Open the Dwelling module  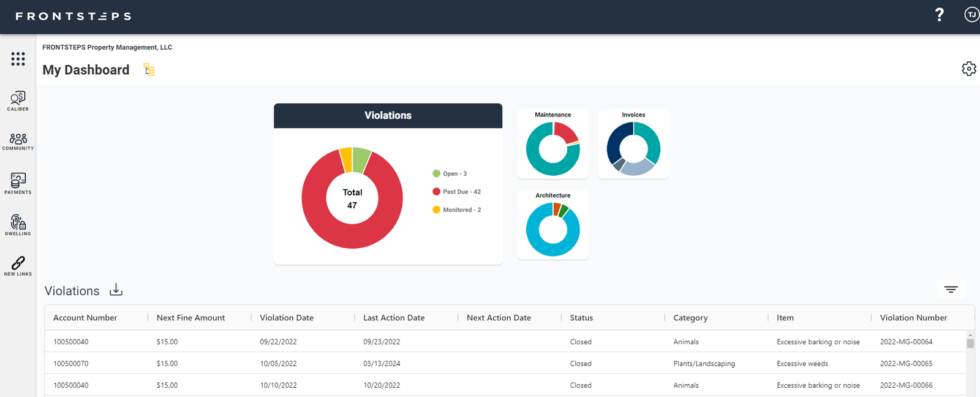[x=18, y=225]
